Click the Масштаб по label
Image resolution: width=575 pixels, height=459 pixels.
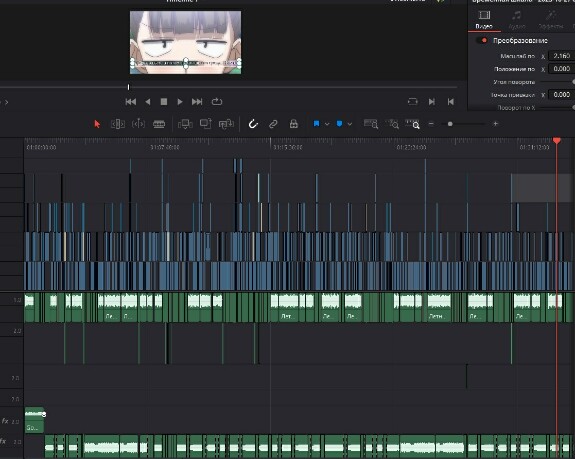click(x=517, y=56)
